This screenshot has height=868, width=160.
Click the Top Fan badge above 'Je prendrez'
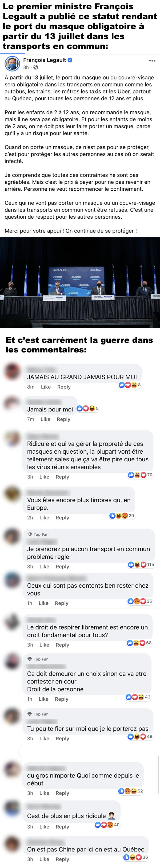pyautogui.click(x=38, y=535)
